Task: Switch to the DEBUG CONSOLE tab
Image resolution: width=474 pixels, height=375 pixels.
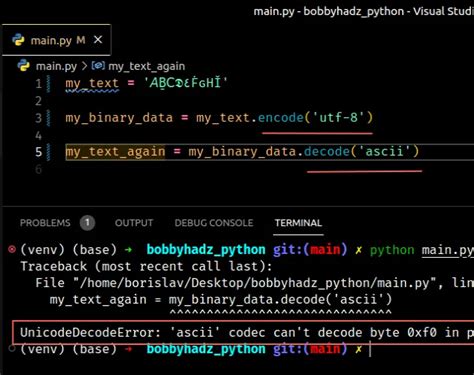Action: 214,223
